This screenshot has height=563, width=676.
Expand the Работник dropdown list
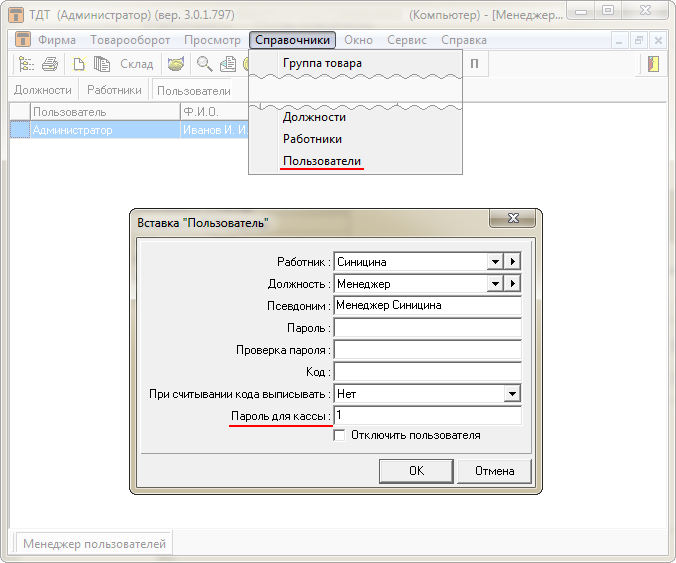(493, 262)
